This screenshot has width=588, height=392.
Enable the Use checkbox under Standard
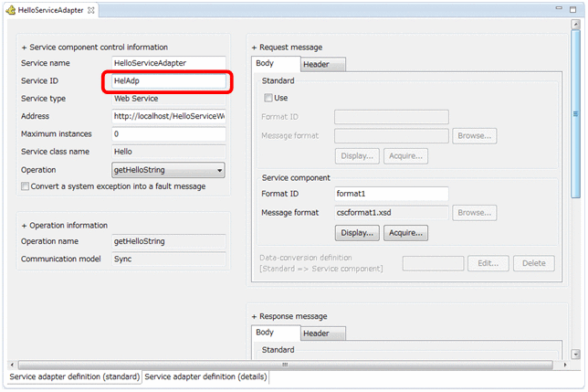coord(268,98)
